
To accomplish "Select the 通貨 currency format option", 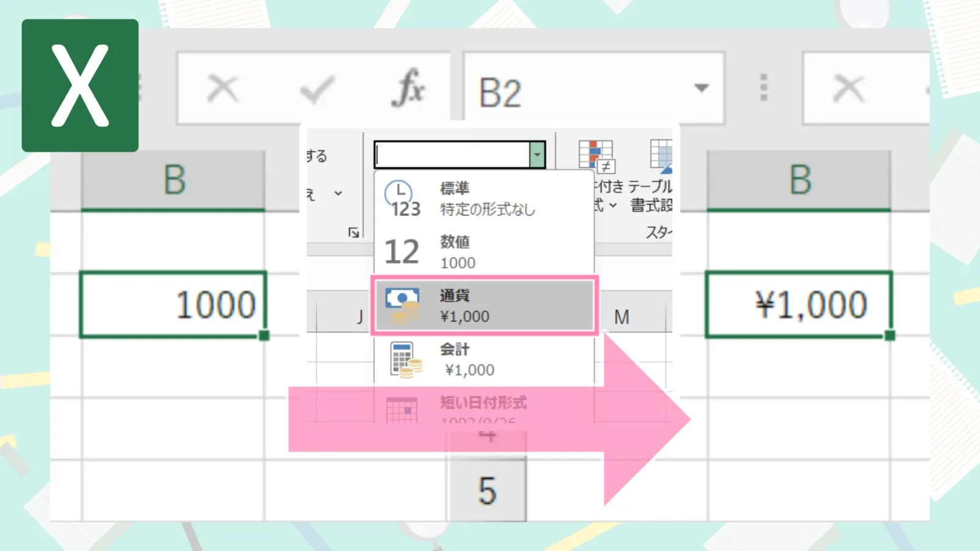I will pyautogui.click(x=484, y=305).
